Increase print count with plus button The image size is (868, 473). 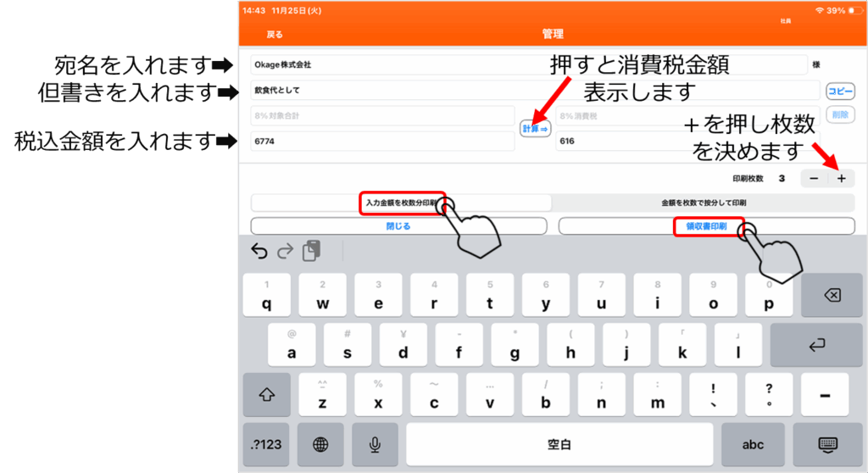pos(842,179)
